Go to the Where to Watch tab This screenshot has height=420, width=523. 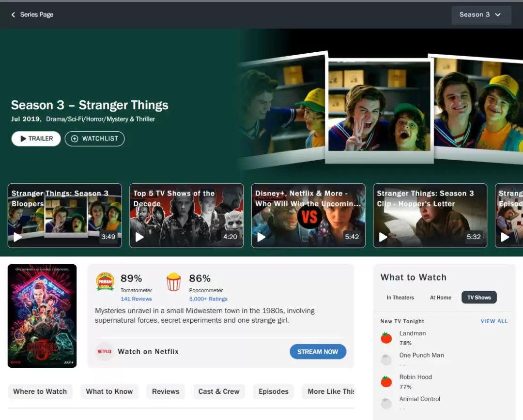click(40, 391)
